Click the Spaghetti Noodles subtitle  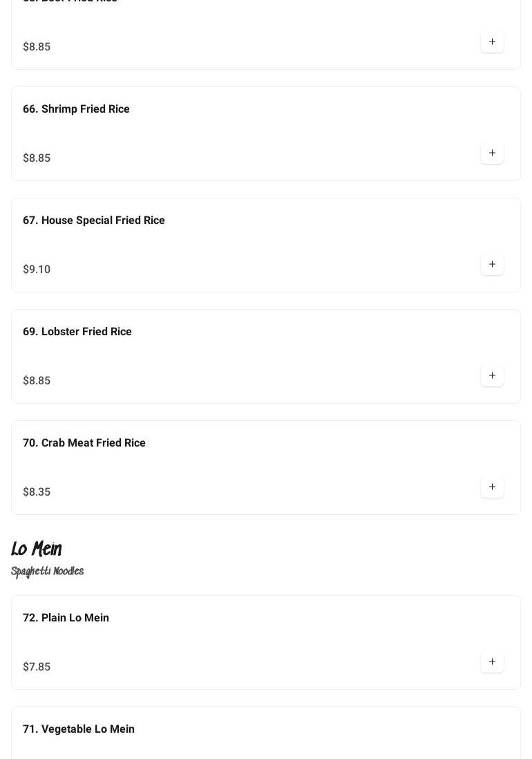click(x=48, y=572)
